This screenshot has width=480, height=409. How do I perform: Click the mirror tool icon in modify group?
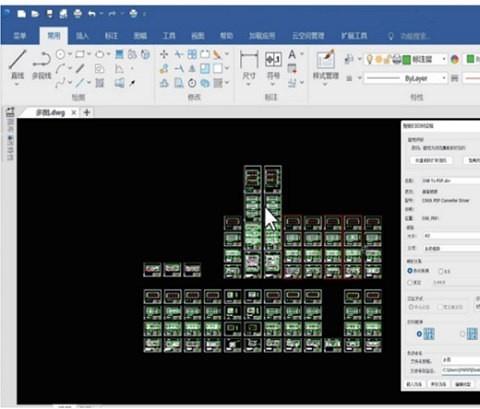(x=192, y=69)
